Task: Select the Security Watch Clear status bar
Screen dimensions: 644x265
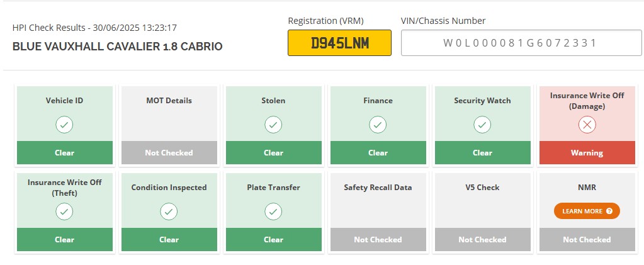Action: click(482, 152)
